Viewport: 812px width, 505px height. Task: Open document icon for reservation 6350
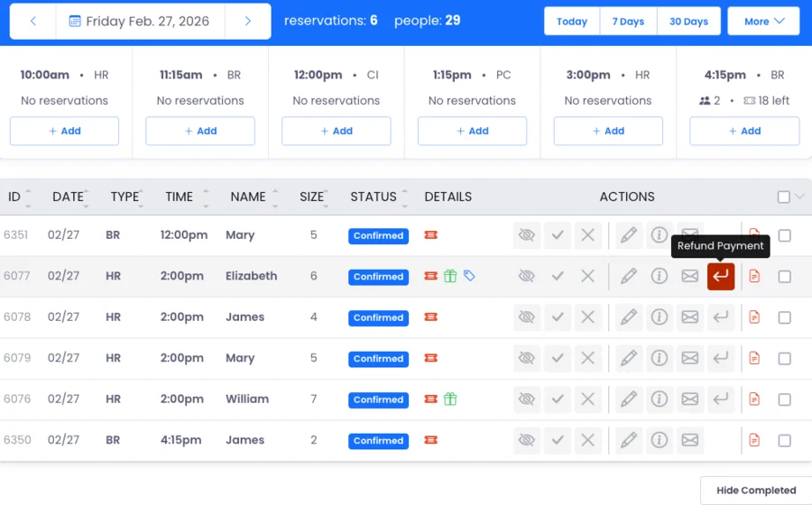click(x=754, y=440)
